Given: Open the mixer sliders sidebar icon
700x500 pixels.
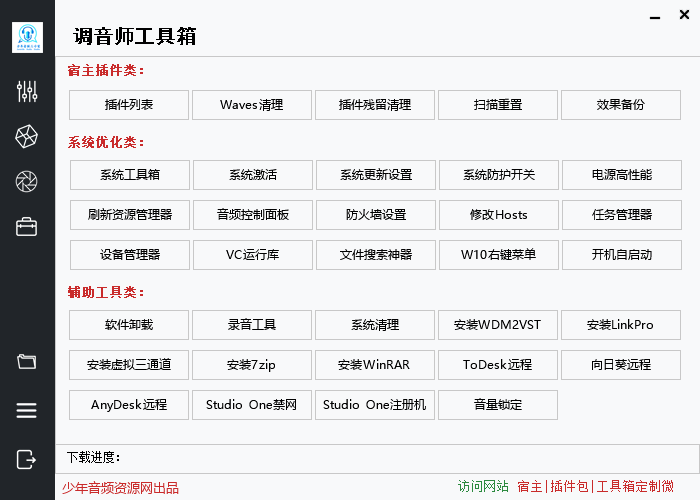Looking at the screenshot, I should pos(27,92).
